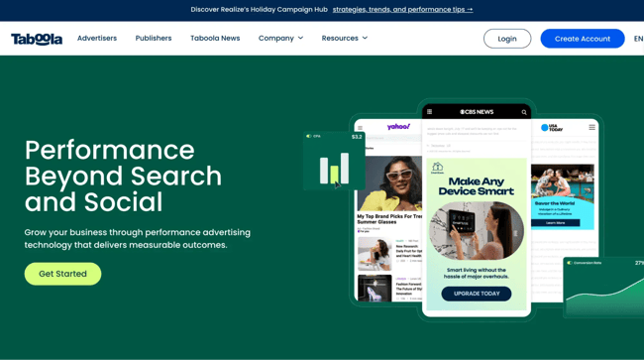This screenshot has width=644, height=360.
Task: Click 'Discover Realize's Holiday Campaign Hub' banner text
Action: point(259,10)
